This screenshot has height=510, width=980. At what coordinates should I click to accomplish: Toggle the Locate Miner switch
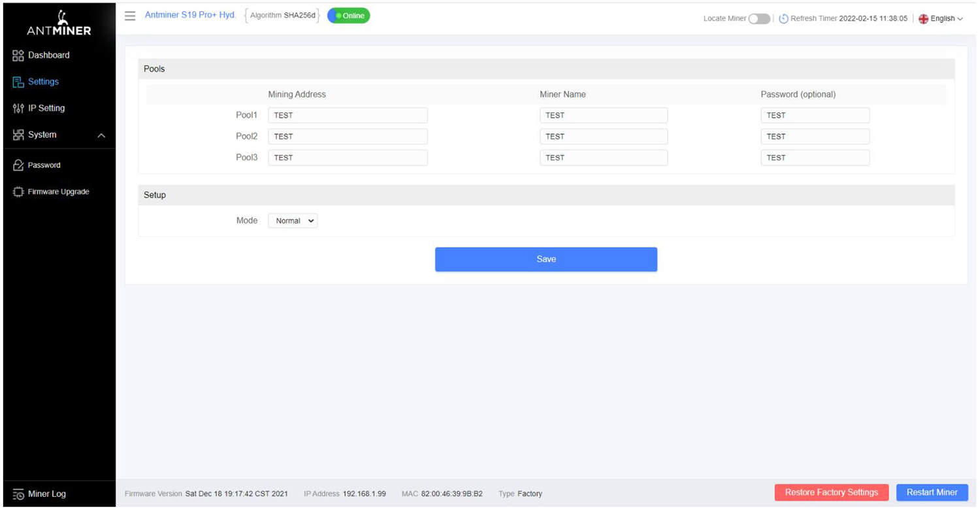point(759,19)
